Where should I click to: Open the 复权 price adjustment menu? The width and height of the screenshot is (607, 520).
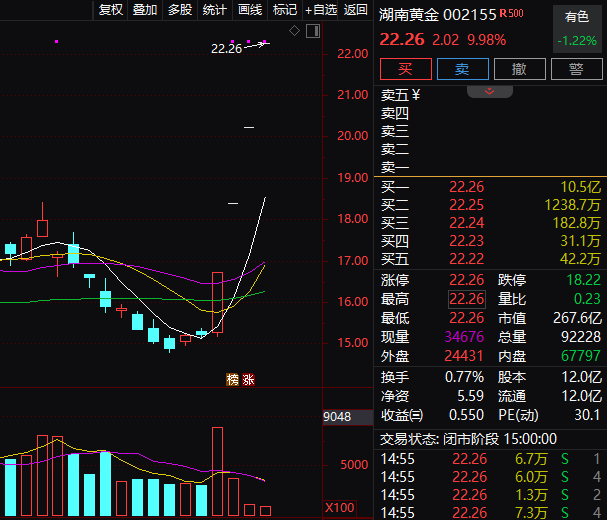pyautogui.click(x=111, y=10)
